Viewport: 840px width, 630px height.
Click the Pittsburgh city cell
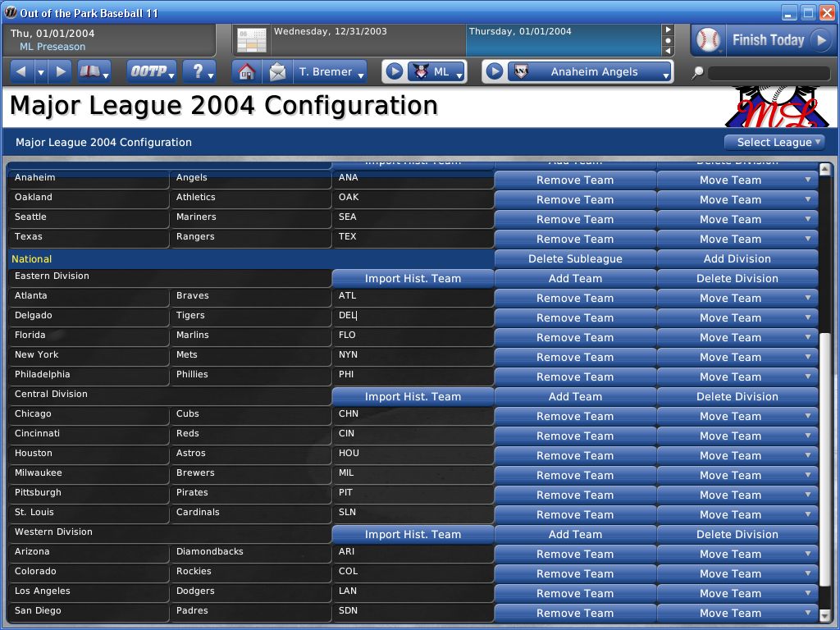click(x=89, y=493)
